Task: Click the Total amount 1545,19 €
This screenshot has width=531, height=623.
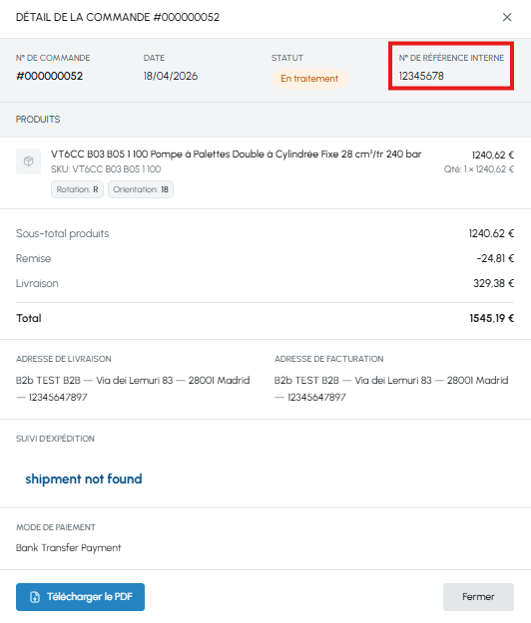Action: click(x=492, y=318)
